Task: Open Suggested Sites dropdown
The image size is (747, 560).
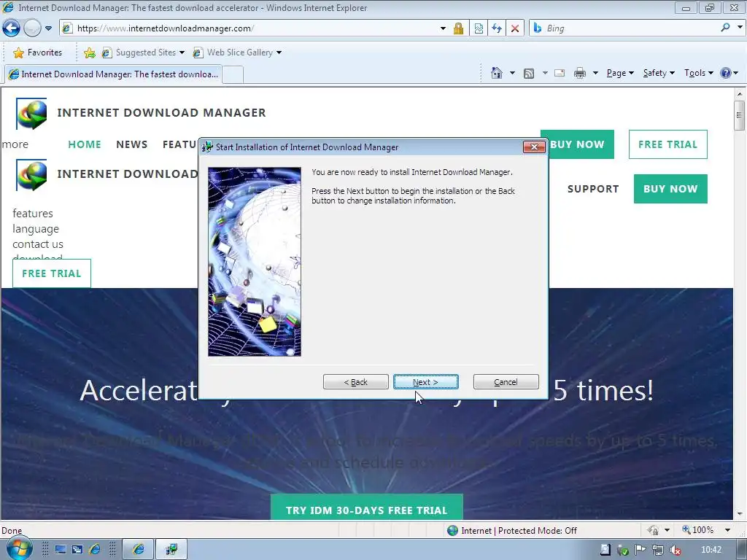Action: 143,52
